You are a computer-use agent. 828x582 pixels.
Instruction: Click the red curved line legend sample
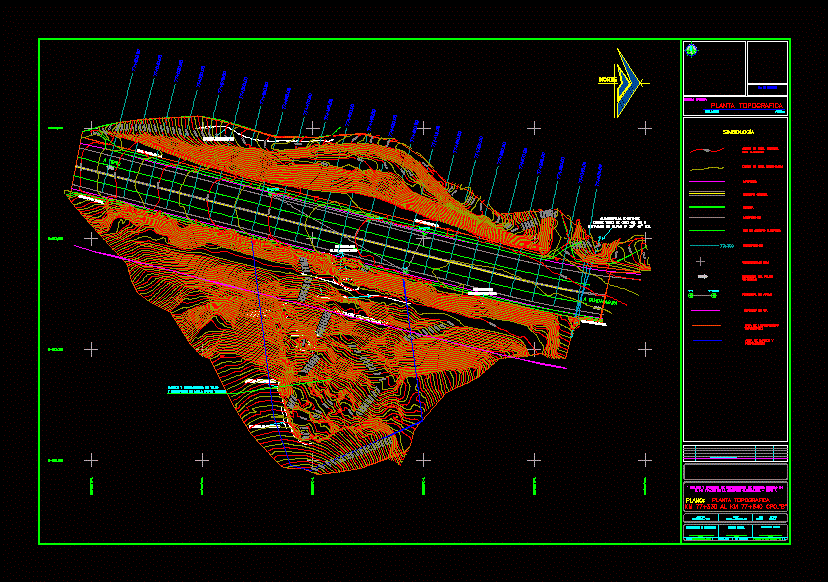tap(704, 151)
